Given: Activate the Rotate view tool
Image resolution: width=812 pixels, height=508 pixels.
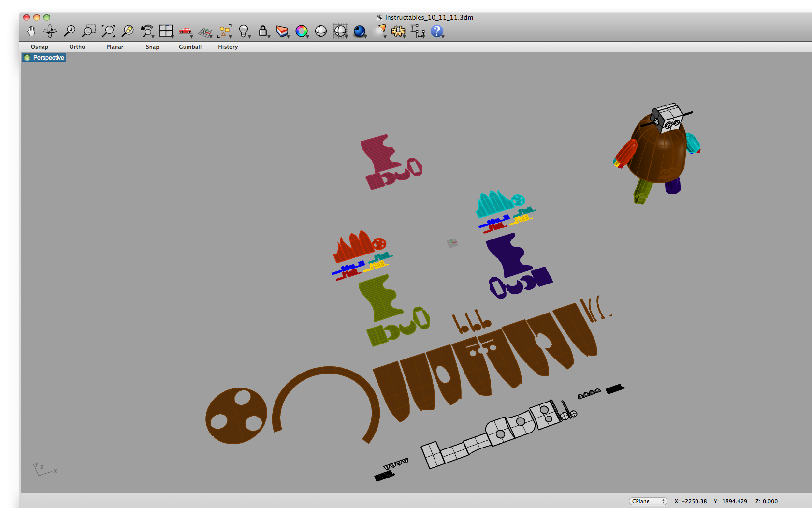Looking at the screenshot, I should coord(50,30).
